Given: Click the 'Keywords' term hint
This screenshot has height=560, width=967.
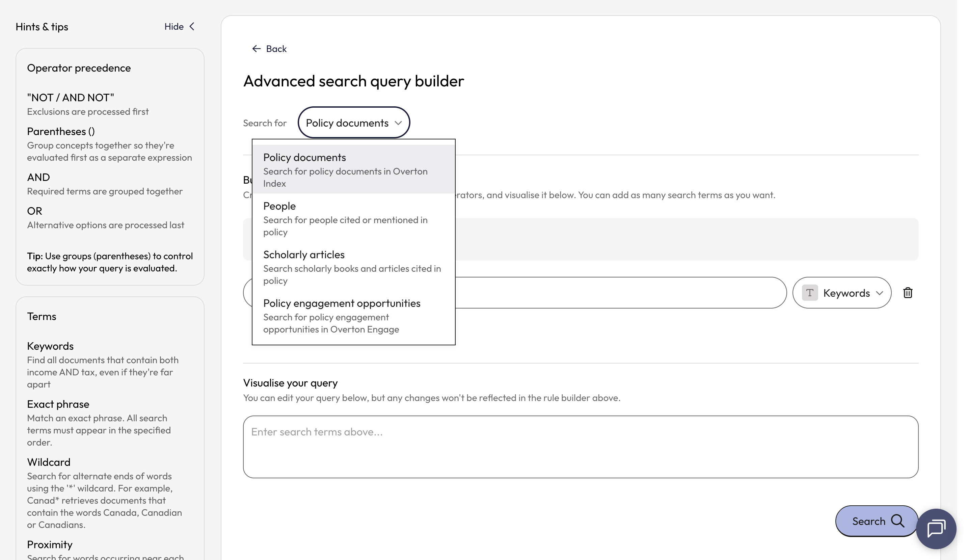Looking at the screenshot, I should tap(50, 346).
